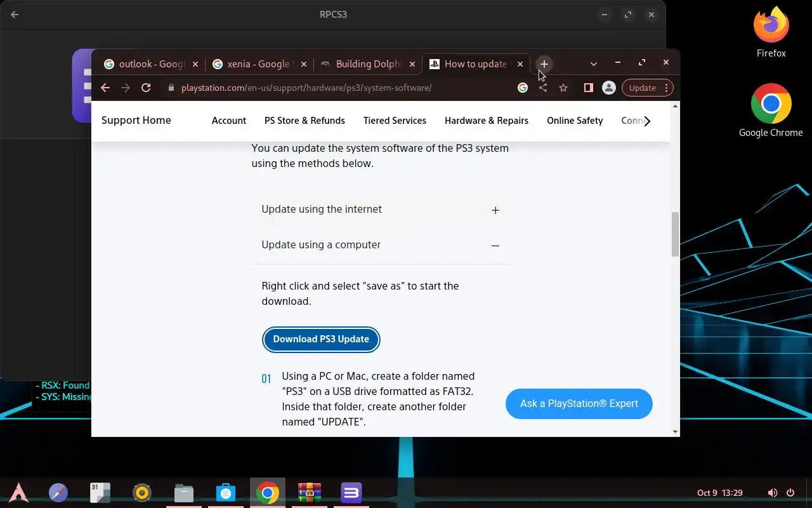Open Online Safety menu
This screenshot has height=508, width=812.
click(575, 121)
